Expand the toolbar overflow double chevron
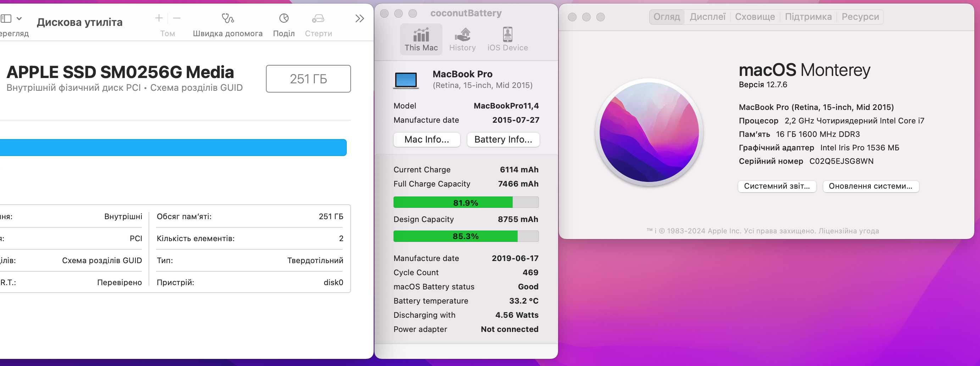The image size is (980, 366). click(360, 18)
